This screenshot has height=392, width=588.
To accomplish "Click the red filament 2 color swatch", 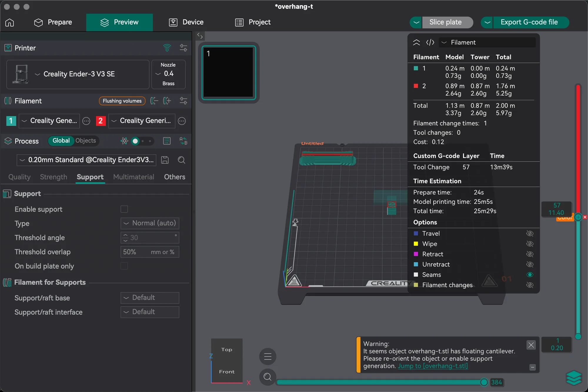I will pyautogui.click(x=101, y=121).
